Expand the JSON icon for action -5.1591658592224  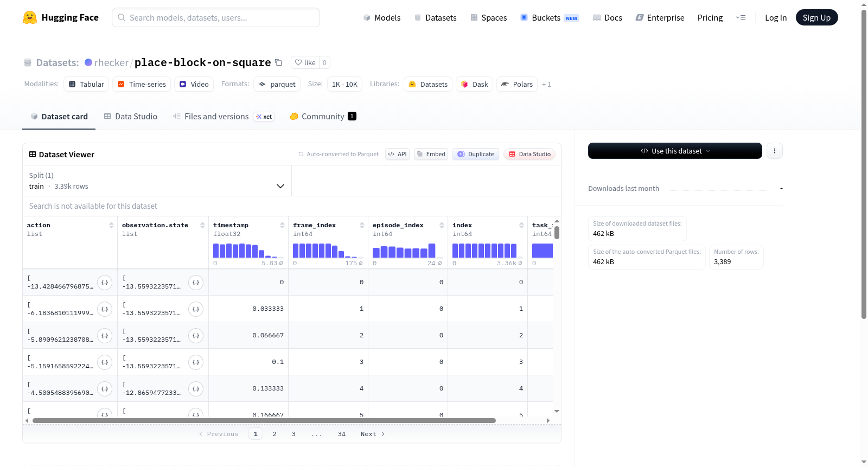105,362
